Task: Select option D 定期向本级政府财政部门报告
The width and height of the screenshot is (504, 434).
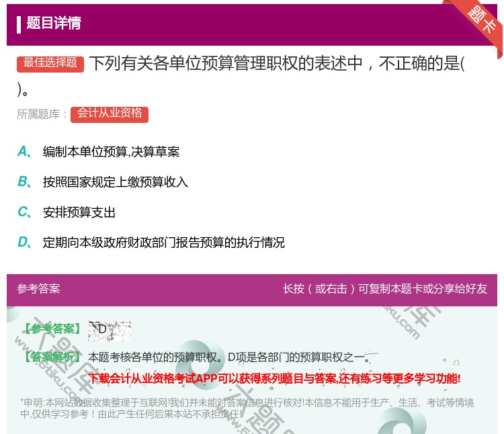Action: click(163, 243)
